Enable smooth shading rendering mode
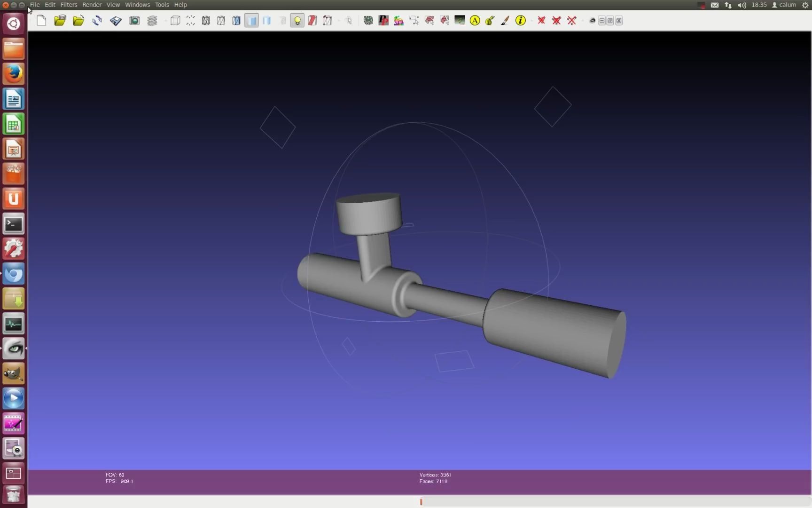This screenshot has height=508, width=812. [x=267, y=20]
